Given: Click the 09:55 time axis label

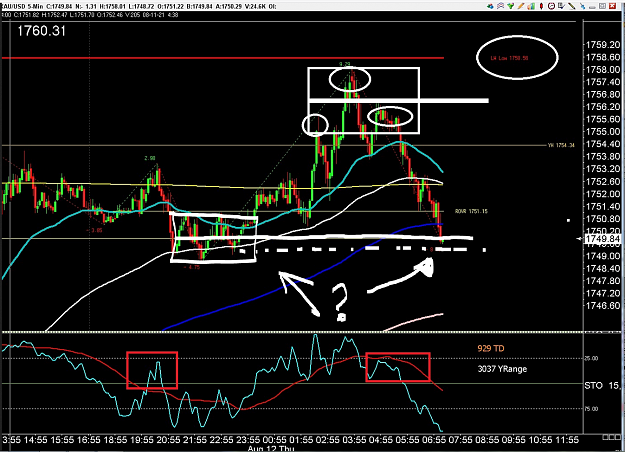Looking at the screenshot, I should [513, 440].
